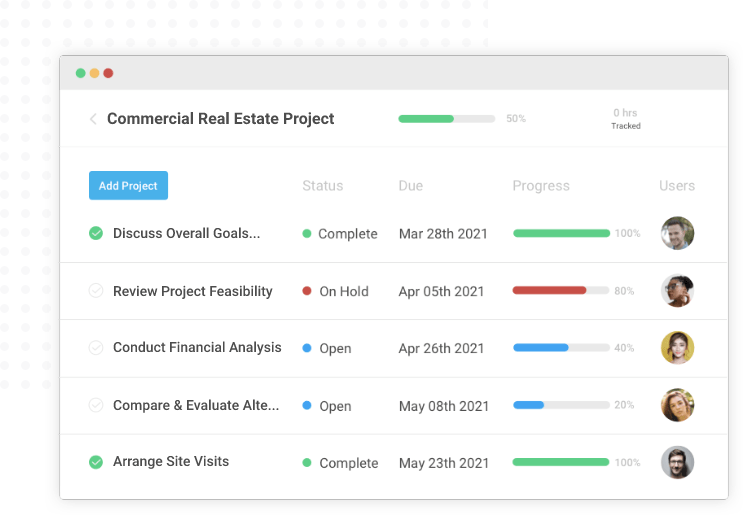
Task: Uncheck the Discuss Overall Goals task checkmark
Action: point(96,233)
